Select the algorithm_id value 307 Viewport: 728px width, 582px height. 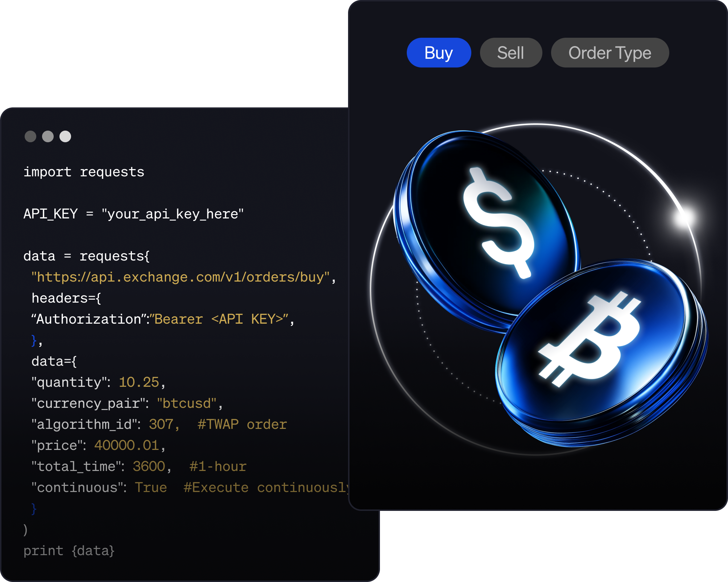click(161, 425)
